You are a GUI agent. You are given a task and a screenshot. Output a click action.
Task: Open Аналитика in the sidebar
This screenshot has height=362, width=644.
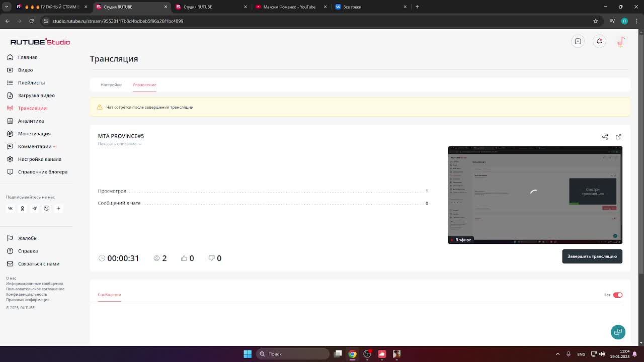click(x=31, y=121)
